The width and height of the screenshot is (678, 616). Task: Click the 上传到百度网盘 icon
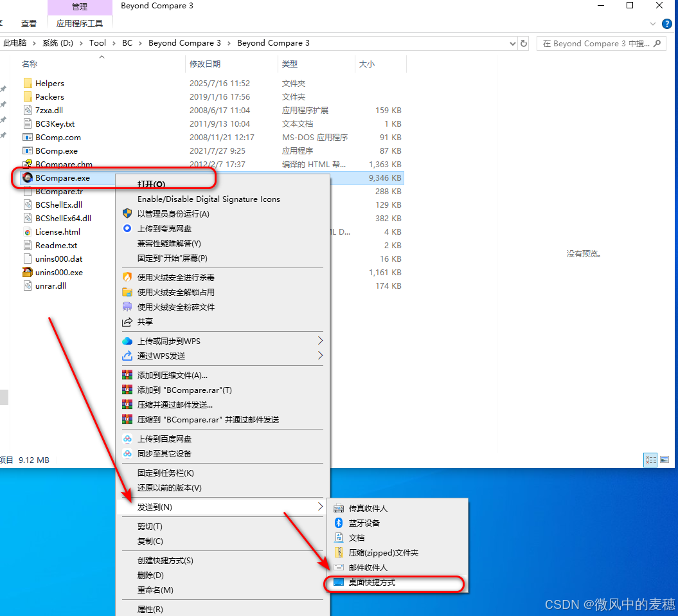point(127,439)
